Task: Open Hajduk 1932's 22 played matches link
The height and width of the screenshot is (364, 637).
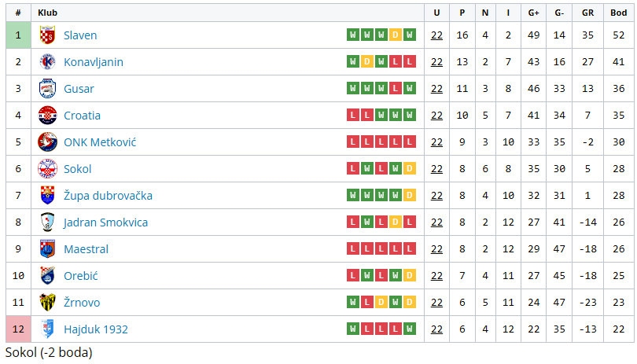Action: coord(436,329)
